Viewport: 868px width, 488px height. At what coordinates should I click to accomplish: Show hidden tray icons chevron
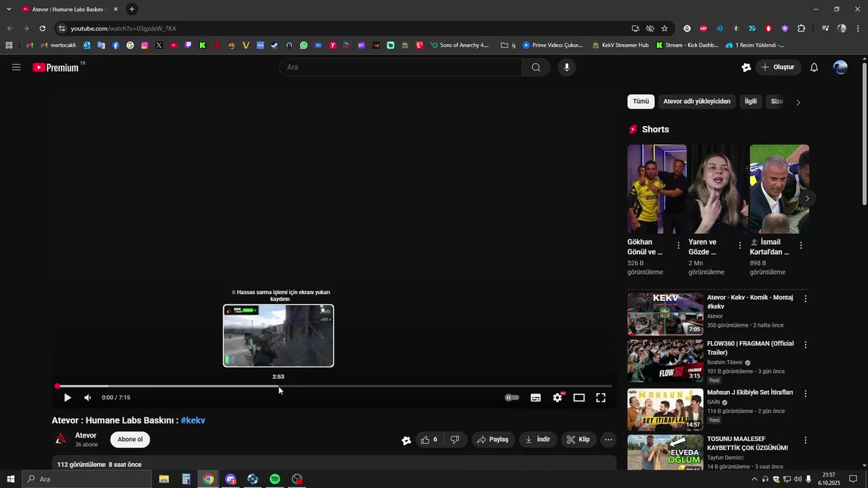point(754,479)
